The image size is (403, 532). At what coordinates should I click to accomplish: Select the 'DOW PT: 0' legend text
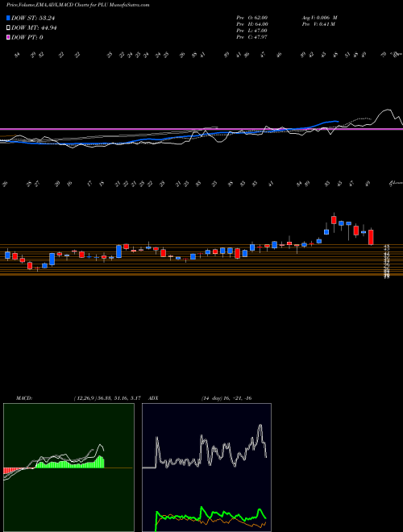pos(27,38)
